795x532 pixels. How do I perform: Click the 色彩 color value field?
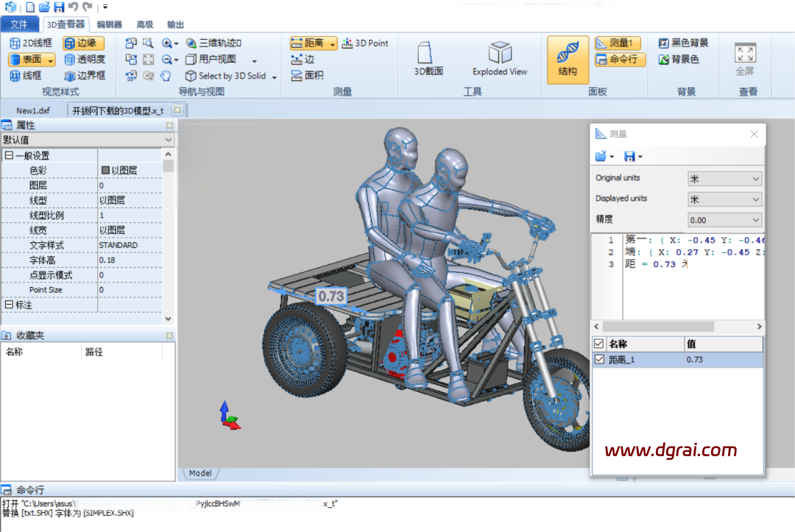point(130,170)
